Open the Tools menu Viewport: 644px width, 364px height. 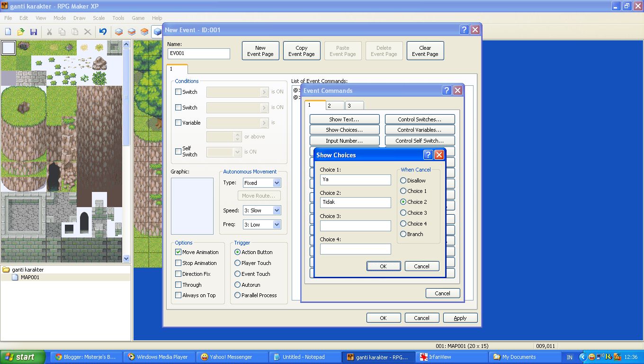tap(118, 18)
